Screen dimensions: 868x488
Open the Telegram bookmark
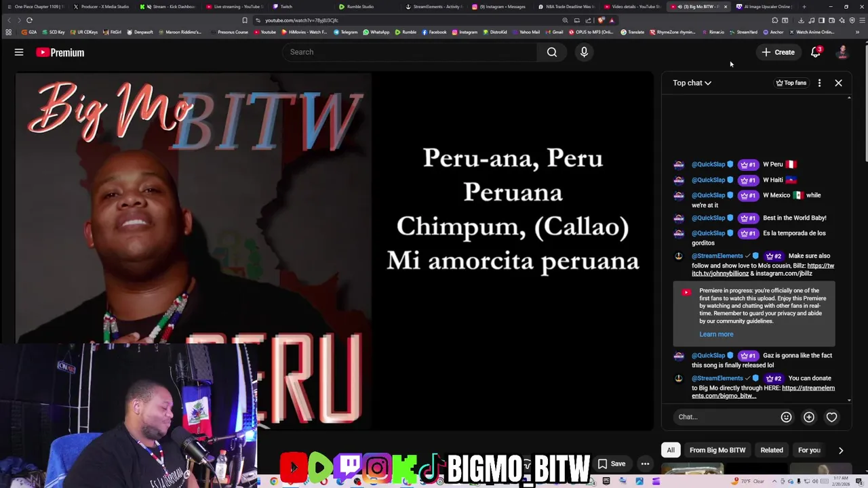345,32
